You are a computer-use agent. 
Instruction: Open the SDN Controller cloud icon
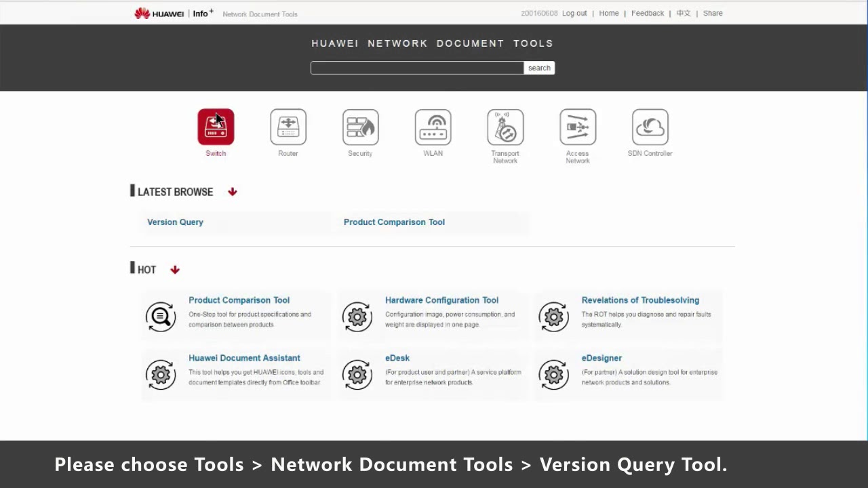point(650,127)
